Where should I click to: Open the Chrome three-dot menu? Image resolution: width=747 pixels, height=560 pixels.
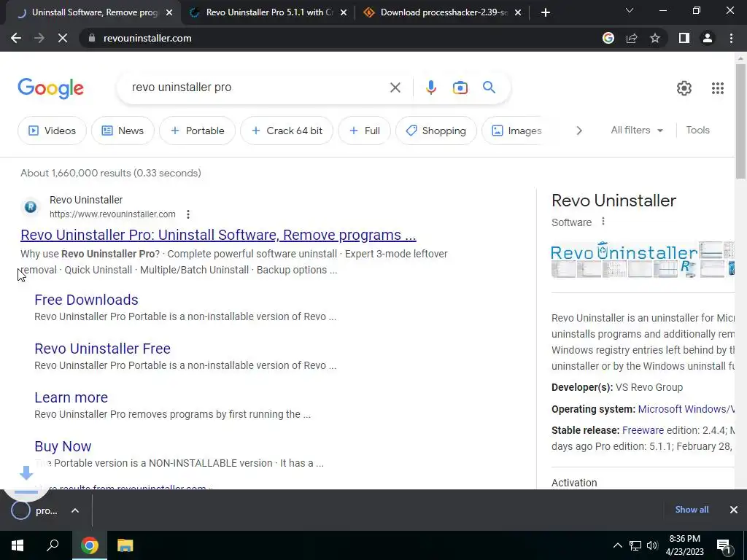pos(731,38)
